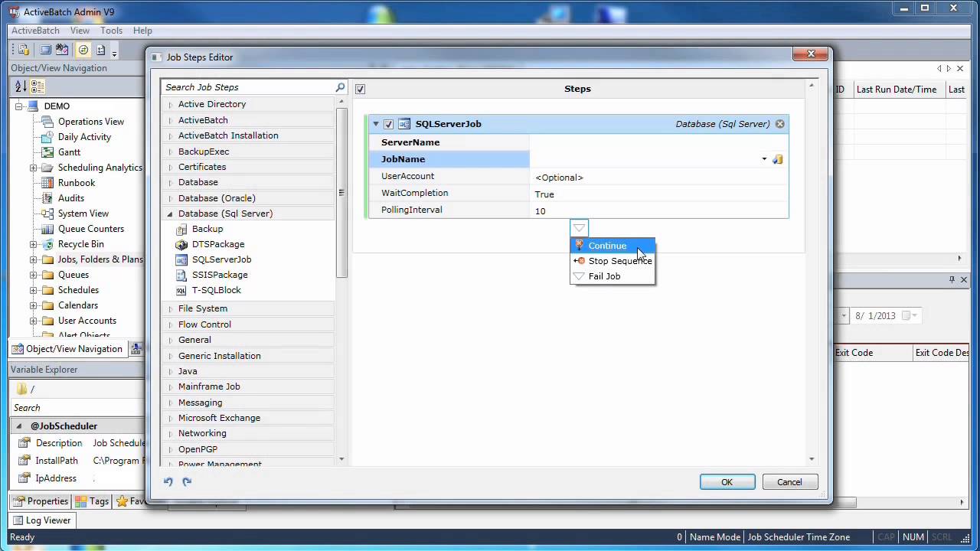Viewport: 980px width, 551px height.
Task: Expand the File System category
Action: pos(170,308)
